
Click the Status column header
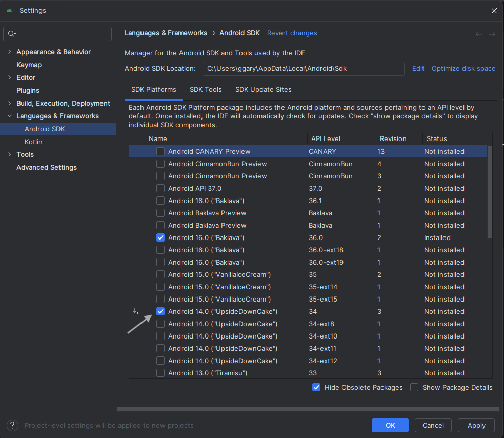[457, 138]
